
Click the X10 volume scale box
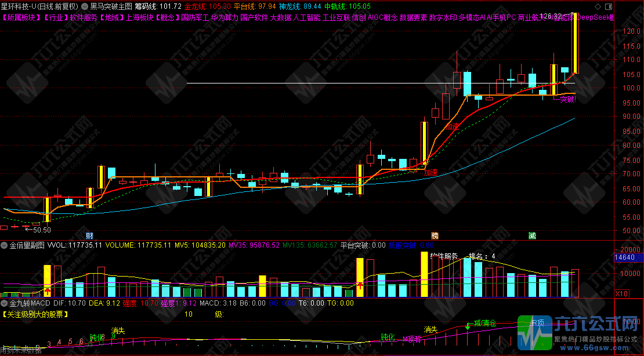(x=623, y=293)
